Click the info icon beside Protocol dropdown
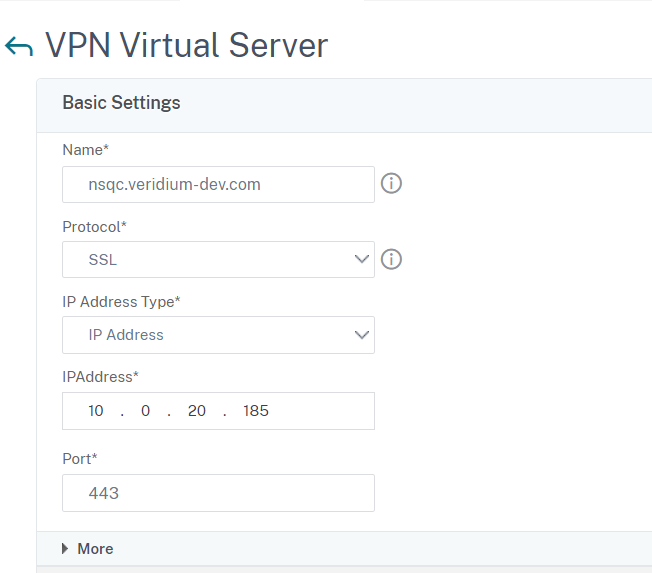The height and width of the screenshot is (573, 652). pyautogui.click(x=392, y=259)
